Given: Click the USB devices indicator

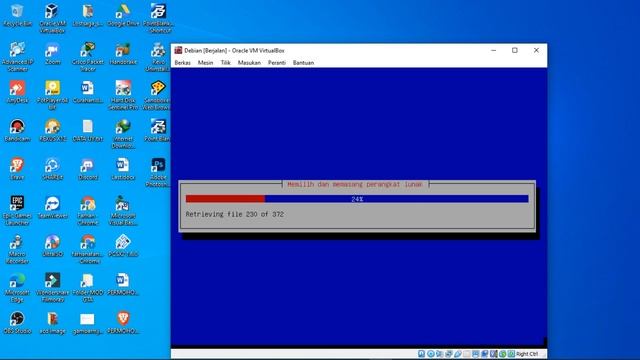Looking at the screenshot, I should click(458, 354).
